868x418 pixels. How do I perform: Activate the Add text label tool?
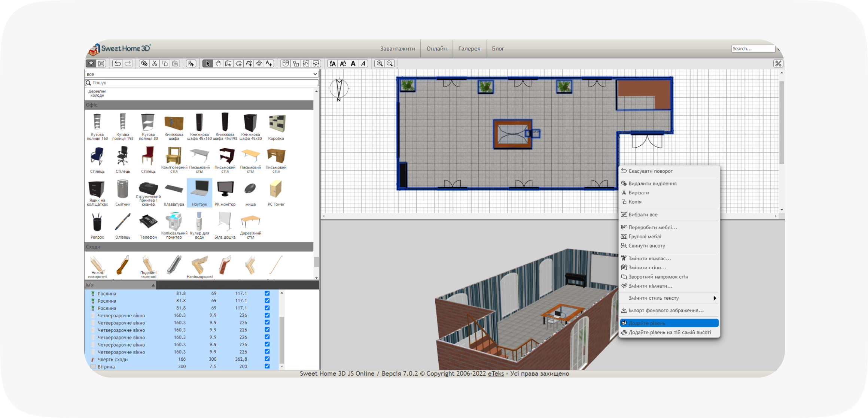(269, 64)
